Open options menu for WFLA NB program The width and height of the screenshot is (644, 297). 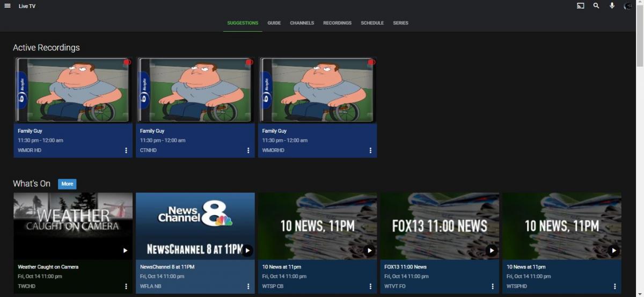tap(248, 286)
